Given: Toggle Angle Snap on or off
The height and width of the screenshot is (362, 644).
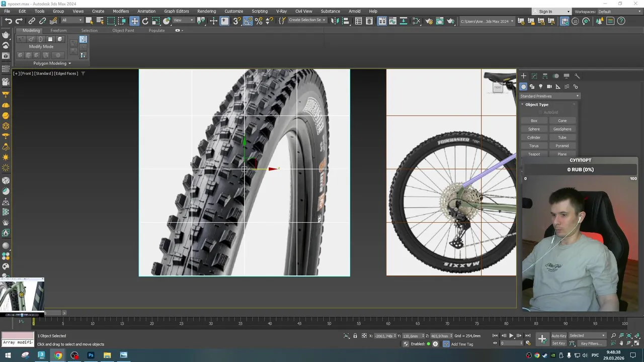Looking at the screenshot, I should tap(248, 21).
